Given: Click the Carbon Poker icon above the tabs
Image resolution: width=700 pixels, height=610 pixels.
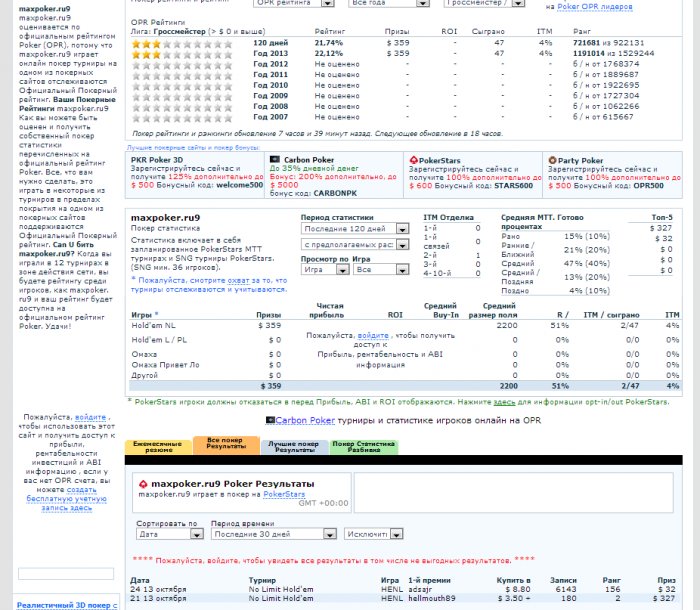Looking at the screenshot, I should [x=270, y=420].
